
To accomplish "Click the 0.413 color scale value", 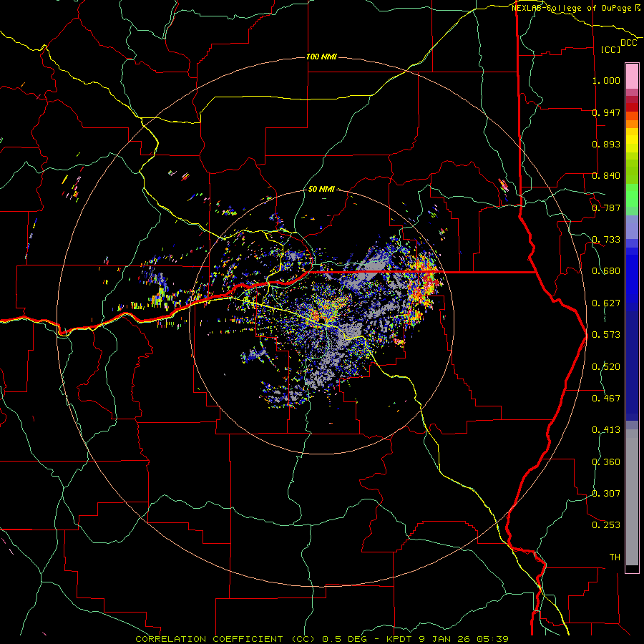I will click(x=606, y=430).
